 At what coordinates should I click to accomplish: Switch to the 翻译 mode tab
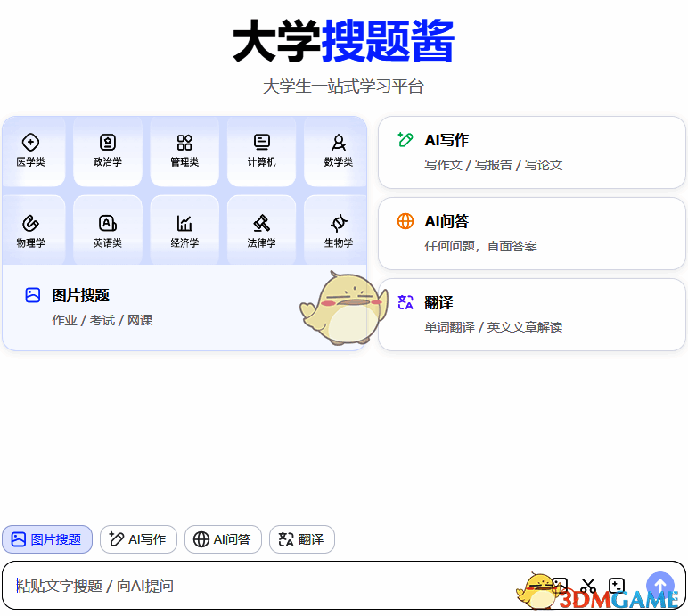pyautogui.click(x=302, y=539)
